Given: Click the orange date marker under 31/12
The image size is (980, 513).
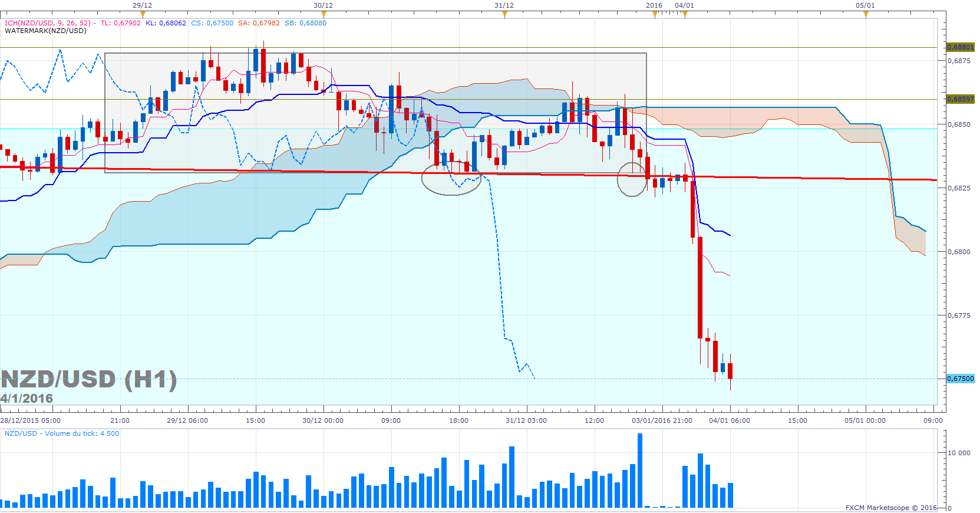Looking at the screenshot, I should pos(504,14).
